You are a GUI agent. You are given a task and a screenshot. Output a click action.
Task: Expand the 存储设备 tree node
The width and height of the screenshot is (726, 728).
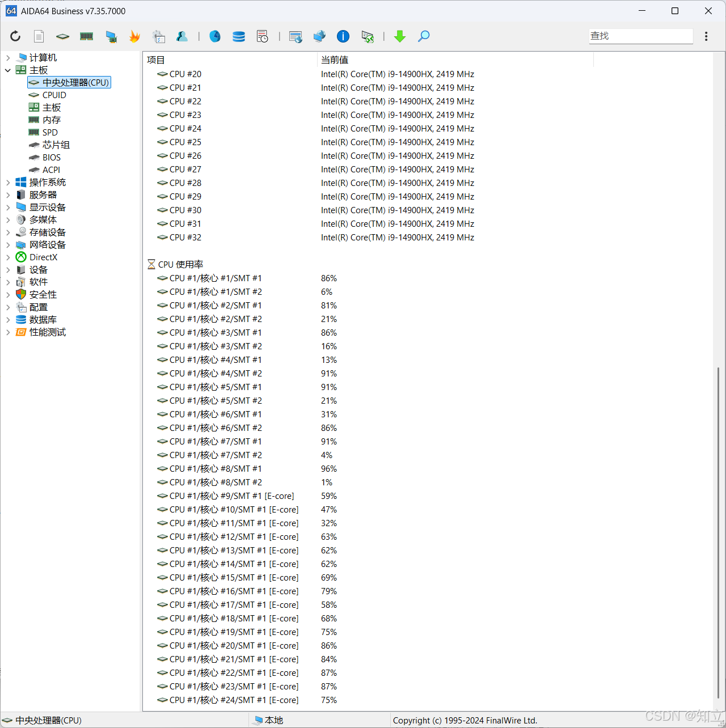[x=8, y=232]
